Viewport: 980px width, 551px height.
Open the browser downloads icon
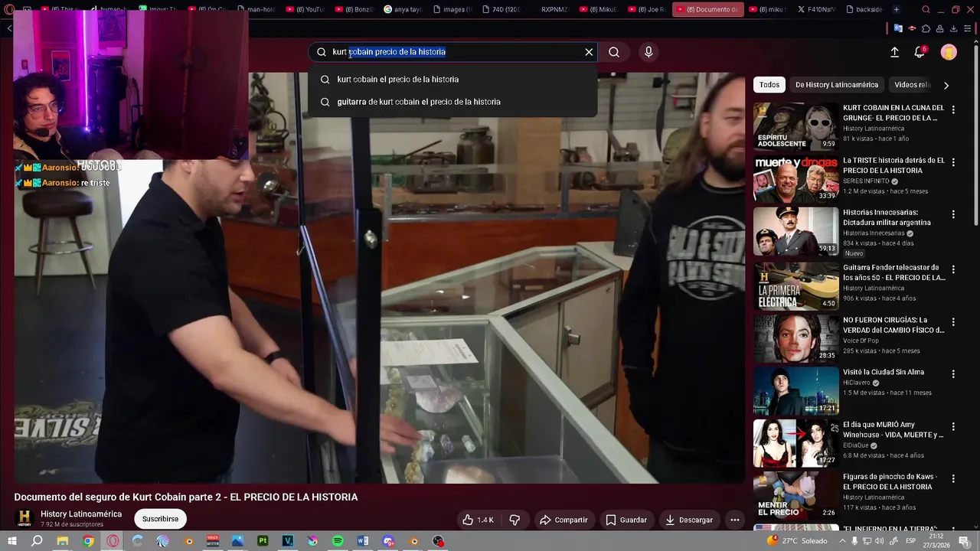point(954,28)
